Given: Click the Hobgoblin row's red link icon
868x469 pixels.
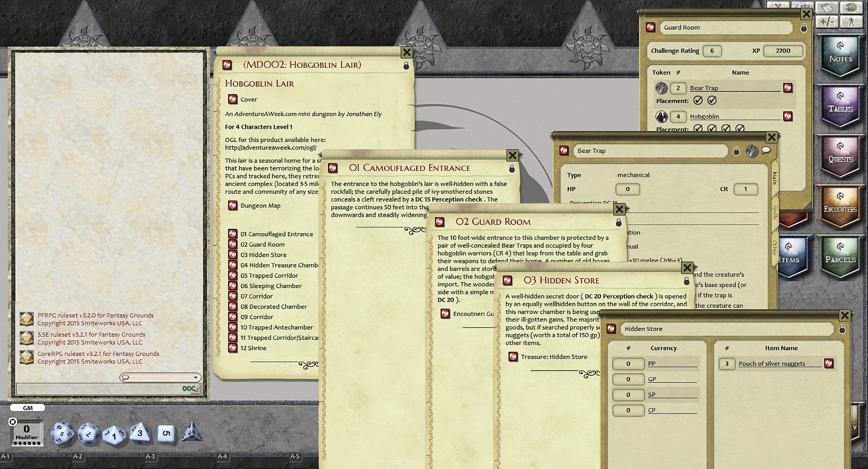Looking at the screenshot, I should pyautogui.click(x=787, y=116).
